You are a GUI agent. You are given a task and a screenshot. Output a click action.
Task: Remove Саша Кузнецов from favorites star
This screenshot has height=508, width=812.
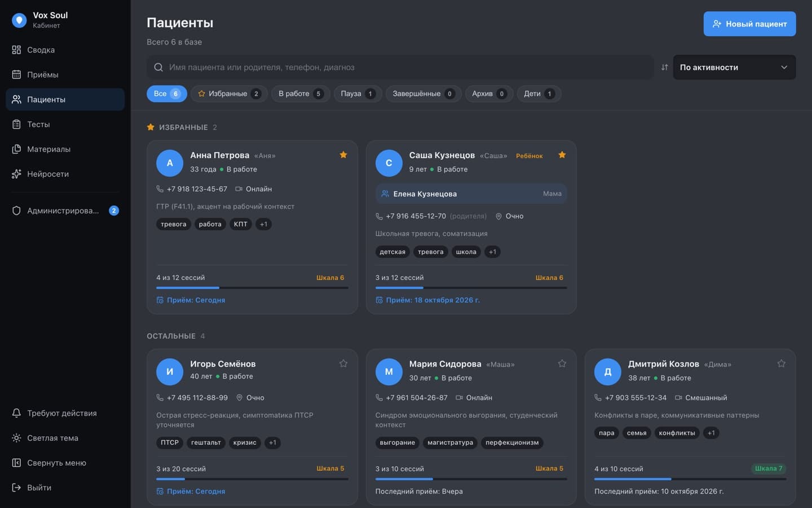562,155
